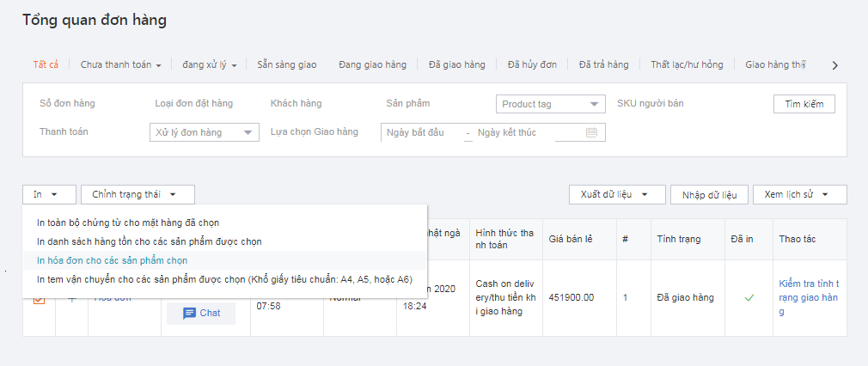Click the Ngày bắt đầu date field

click(x=421, y=132)
